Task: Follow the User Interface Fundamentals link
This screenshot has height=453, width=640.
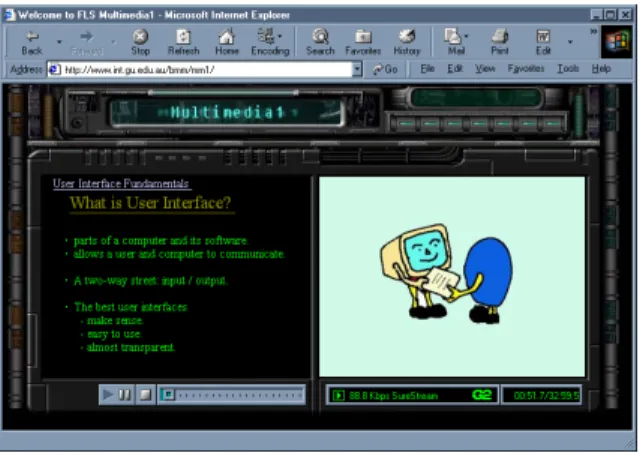Action: [x=121, y=184]
